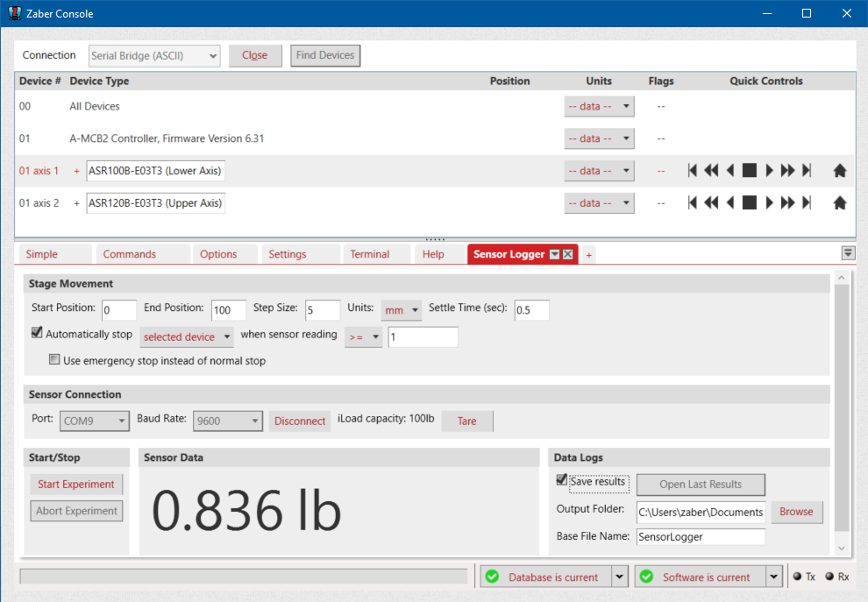Home the axis 2 Upper Axis stage
The width and height of the screenshot is (868, 602).
(x=840, y=203)
